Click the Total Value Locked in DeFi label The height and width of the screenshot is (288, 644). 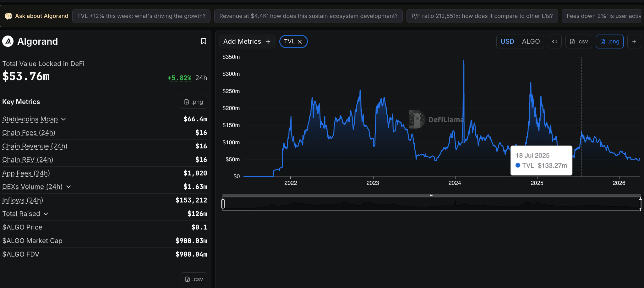coord(43,64)
